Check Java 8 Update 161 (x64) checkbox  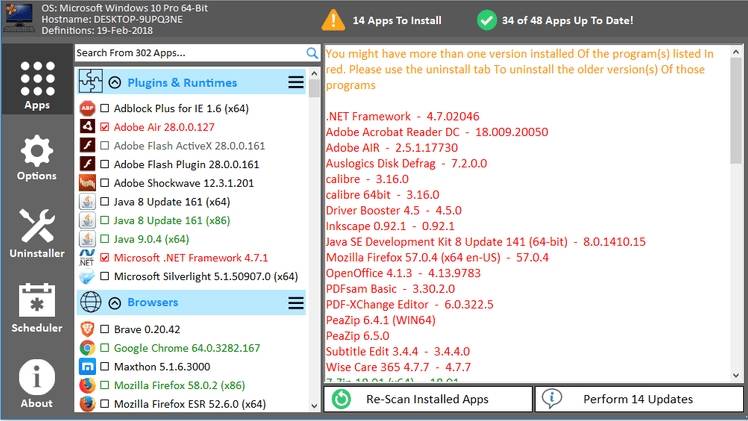tap(104, 202)
